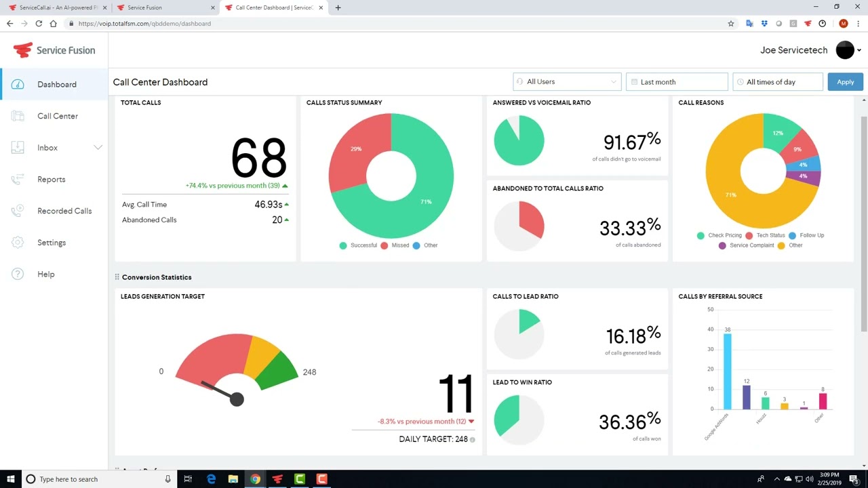
Task: Open Task View on the taskbar
Action: coord(189,479)
